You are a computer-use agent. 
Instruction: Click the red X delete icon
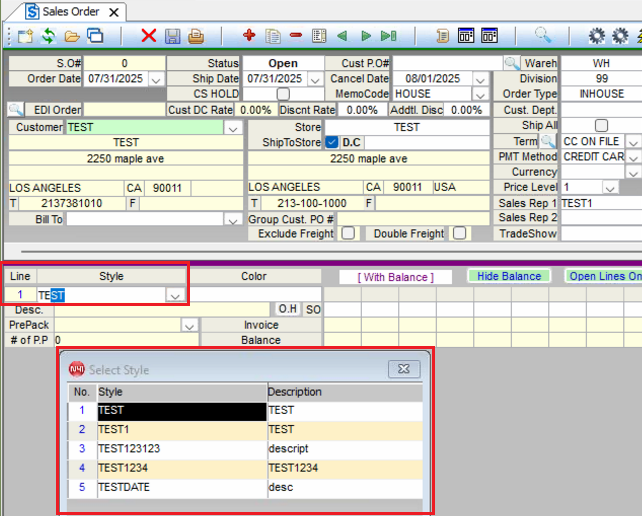(x=149, y=36)
